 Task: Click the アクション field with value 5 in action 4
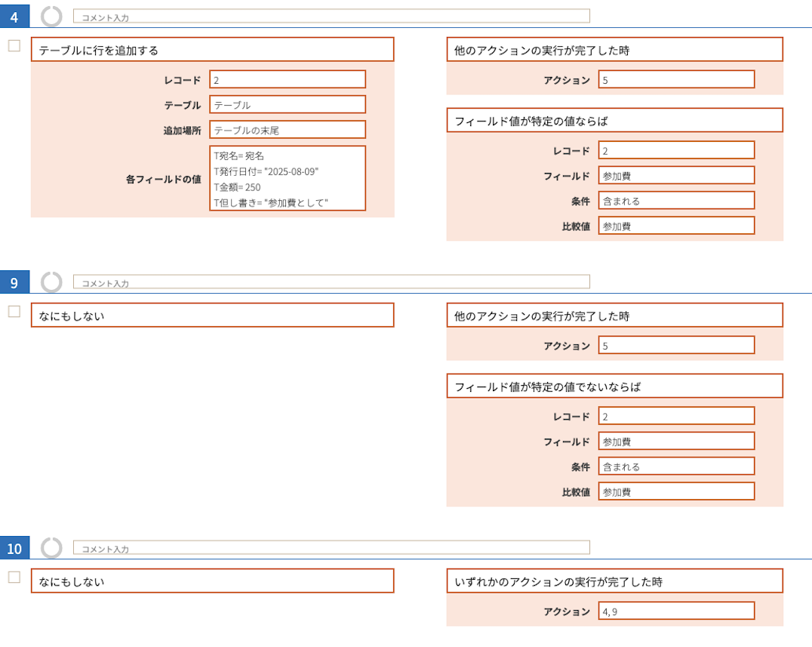[x=676, y=80]
